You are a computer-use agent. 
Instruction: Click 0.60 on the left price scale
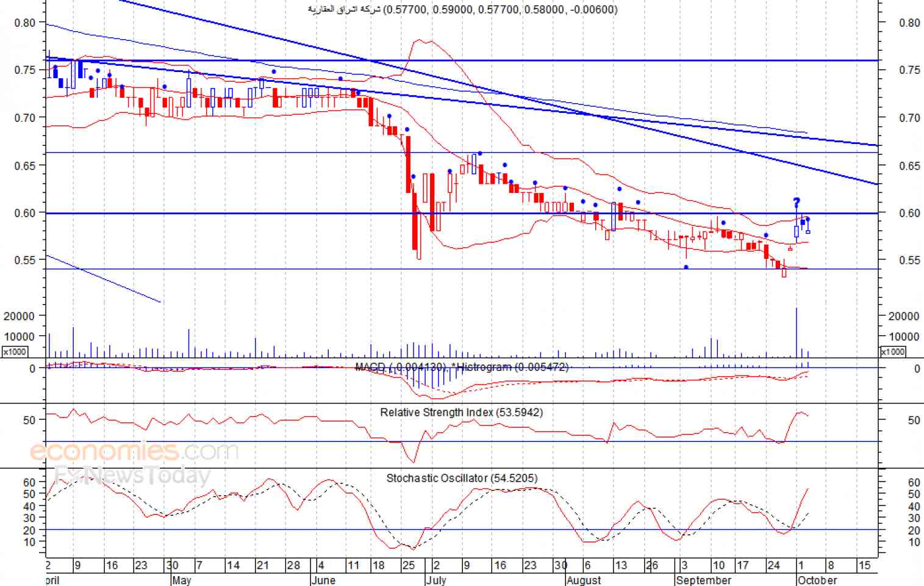[25, 212]
